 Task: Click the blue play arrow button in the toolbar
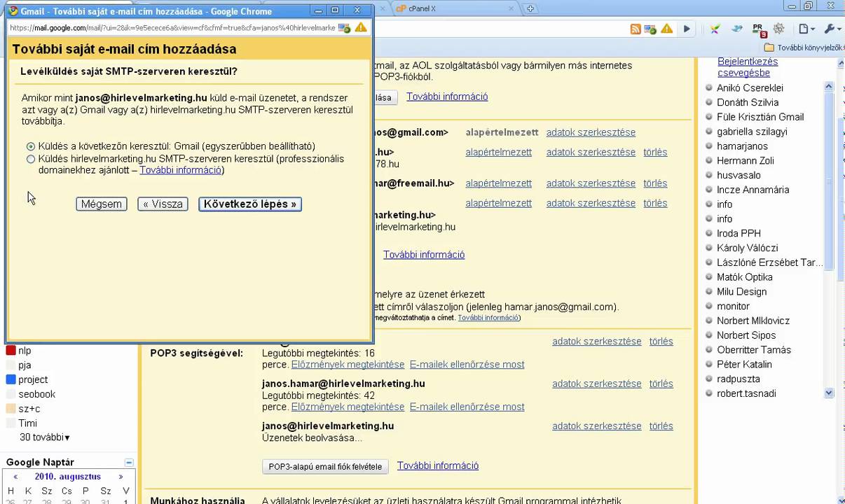[687, 29]
